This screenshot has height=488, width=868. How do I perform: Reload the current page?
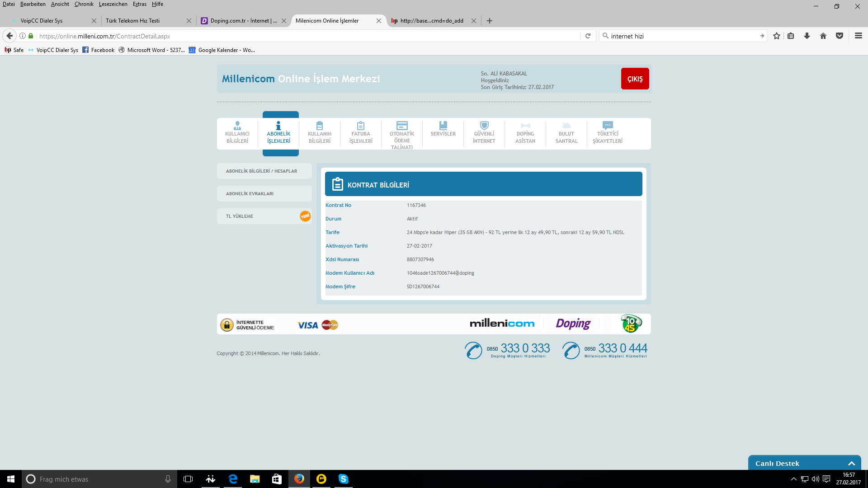[588, 36]
